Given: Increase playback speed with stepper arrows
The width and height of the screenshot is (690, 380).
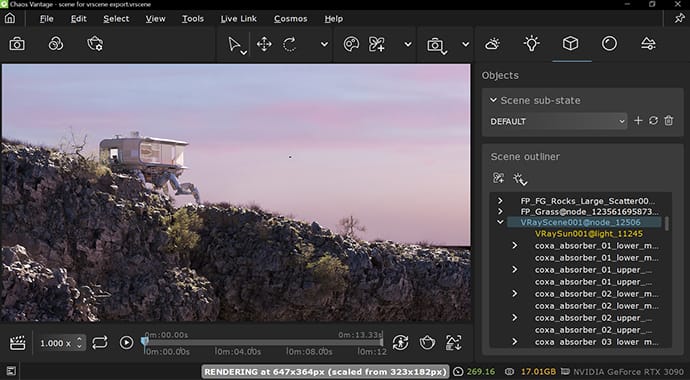Looking at the screenshot, I should (79, 340).
